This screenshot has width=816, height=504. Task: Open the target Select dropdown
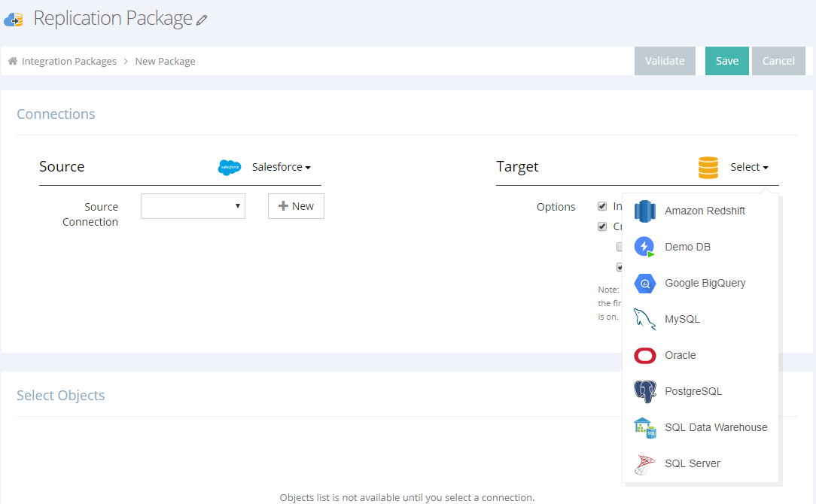[749, 167]
